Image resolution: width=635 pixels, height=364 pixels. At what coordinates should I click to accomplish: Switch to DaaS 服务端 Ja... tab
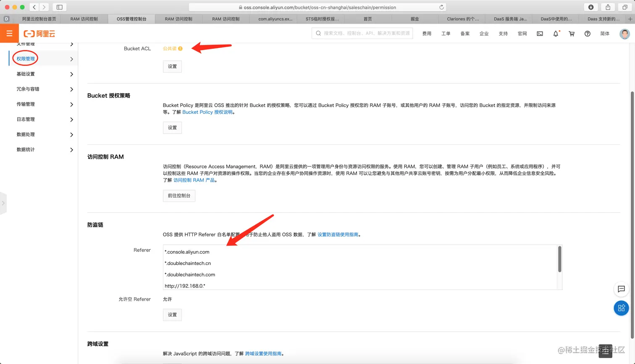click(x=509, y=19)
